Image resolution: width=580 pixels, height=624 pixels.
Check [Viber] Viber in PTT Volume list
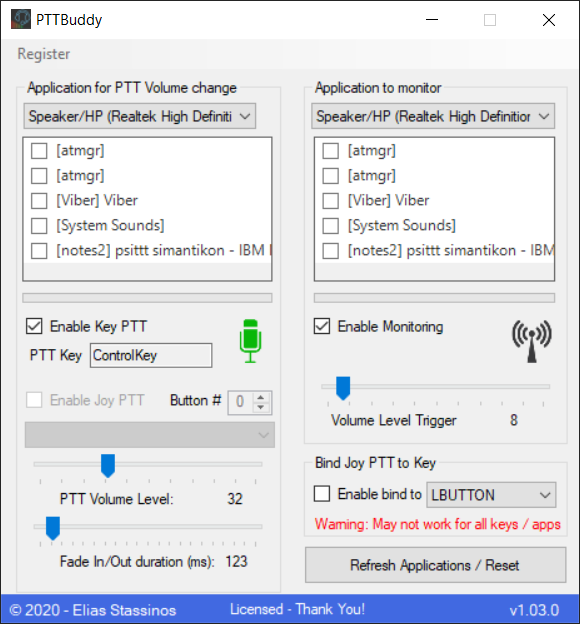39,201
